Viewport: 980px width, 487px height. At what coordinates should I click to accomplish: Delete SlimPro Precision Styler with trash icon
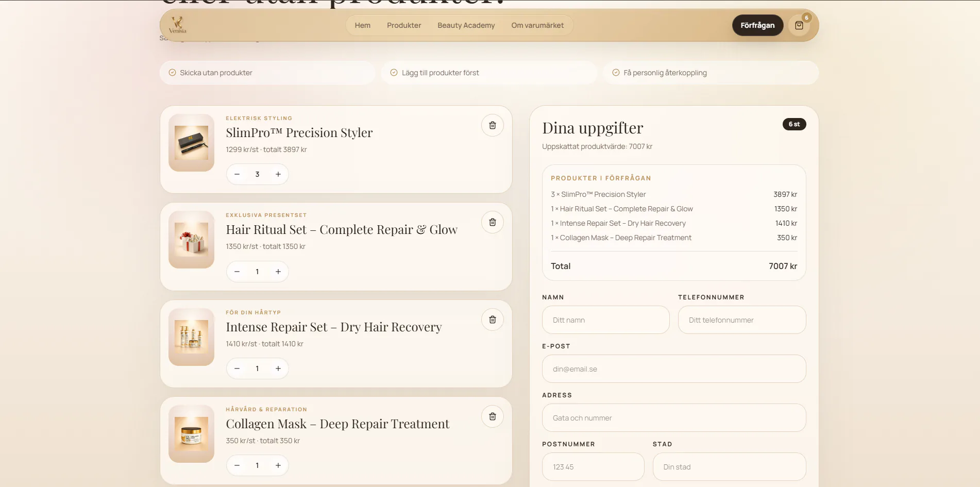(x=493, y=125)
